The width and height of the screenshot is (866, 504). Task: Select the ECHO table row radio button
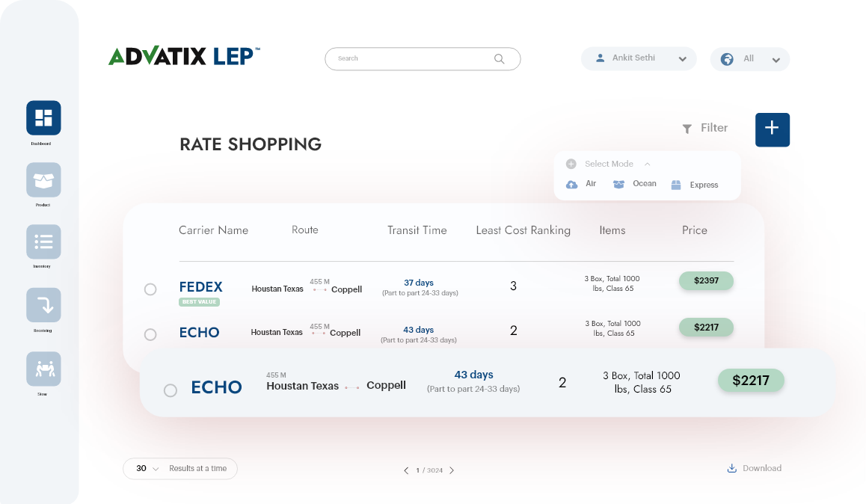point(150,334)
